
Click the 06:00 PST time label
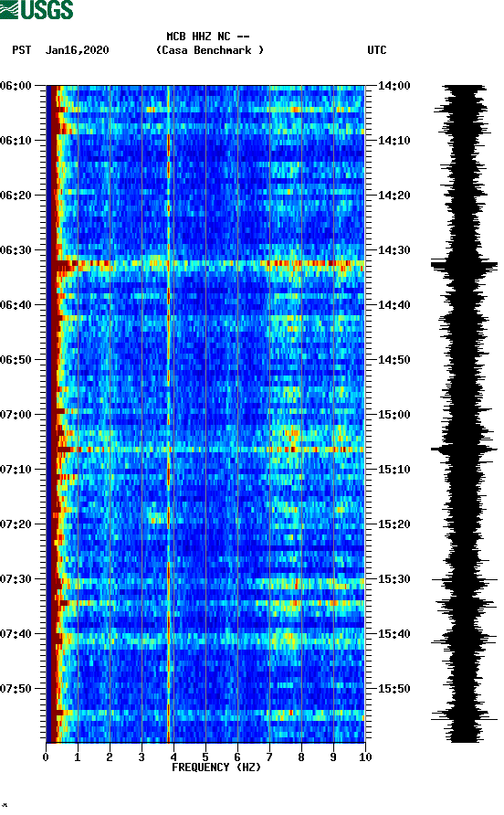(16, 86)
